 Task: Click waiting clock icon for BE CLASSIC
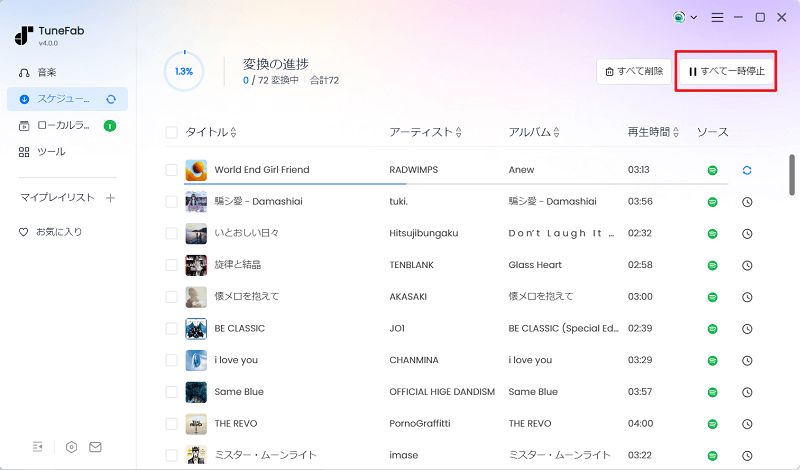747,329
